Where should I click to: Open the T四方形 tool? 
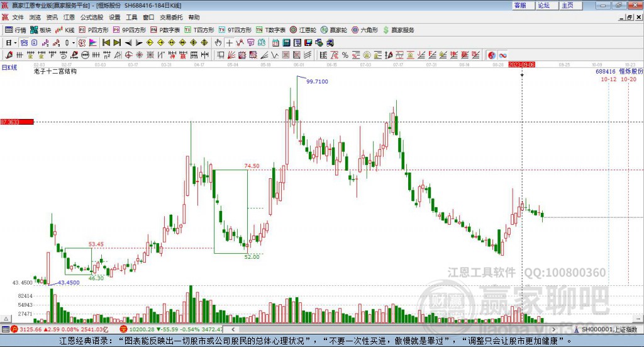tap(199, 30)
